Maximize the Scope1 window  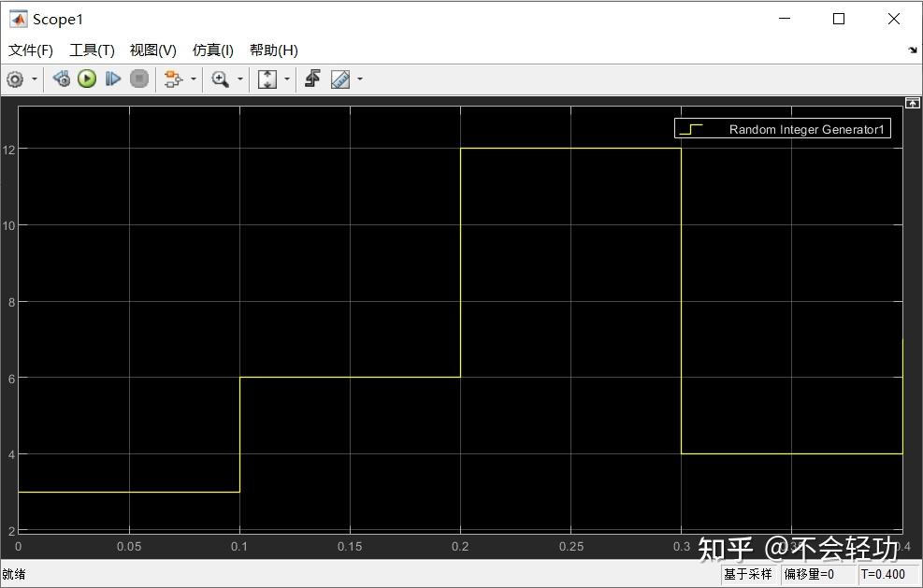pyautogui.click(x=839, y=19)
